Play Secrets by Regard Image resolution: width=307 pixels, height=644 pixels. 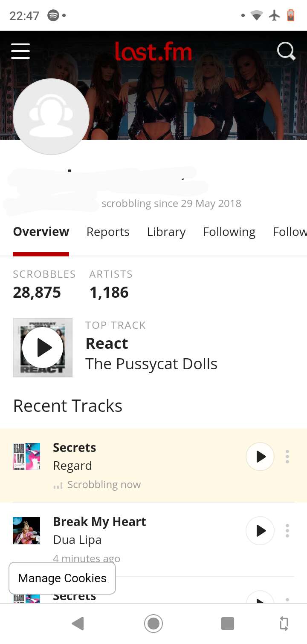pyautogui.click(x=260, y=457)
